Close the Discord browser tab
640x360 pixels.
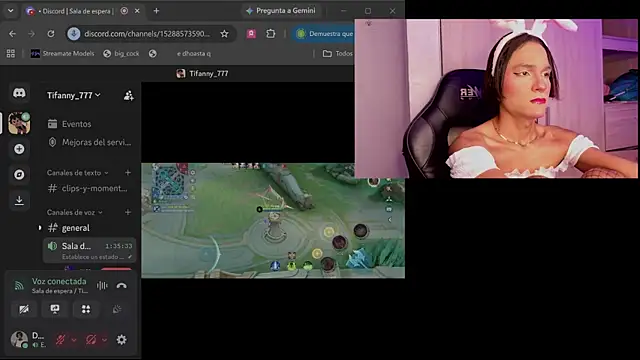point(137,11)
